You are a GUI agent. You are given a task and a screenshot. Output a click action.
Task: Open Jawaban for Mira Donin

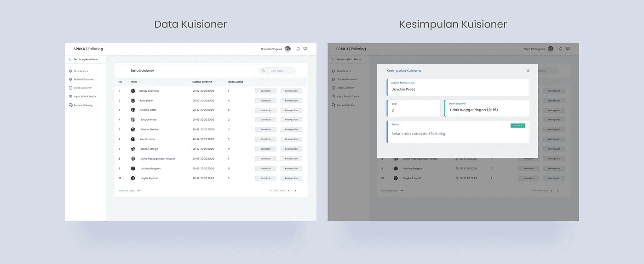tap(266, 101)
